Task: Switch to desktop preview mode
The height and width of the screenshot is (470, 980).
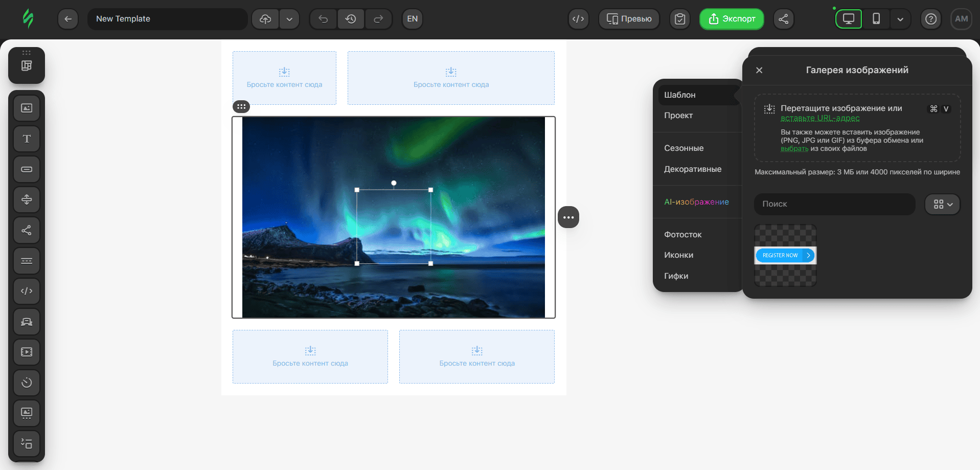Action: (849, 19)
